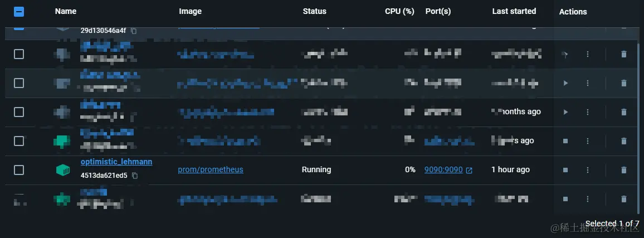Start container in row just below 29d130546a4f
The height and width of the screenshot is (238, 644).
[x=565, y=54]
